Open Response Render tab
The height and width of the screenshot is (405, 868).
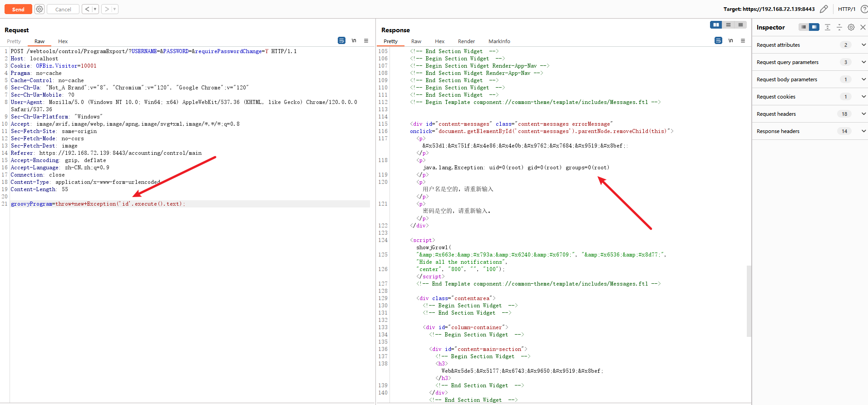click(x=466, y=41)
